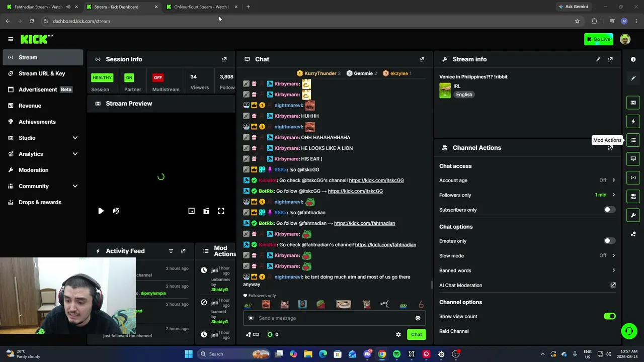
Task: Select Stream in the sidebar
Action: (43, 57)
